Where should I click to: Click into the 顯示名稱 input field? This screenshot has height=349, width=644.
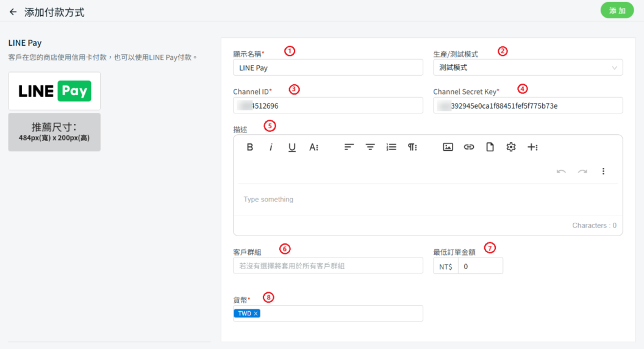point(327,68)
